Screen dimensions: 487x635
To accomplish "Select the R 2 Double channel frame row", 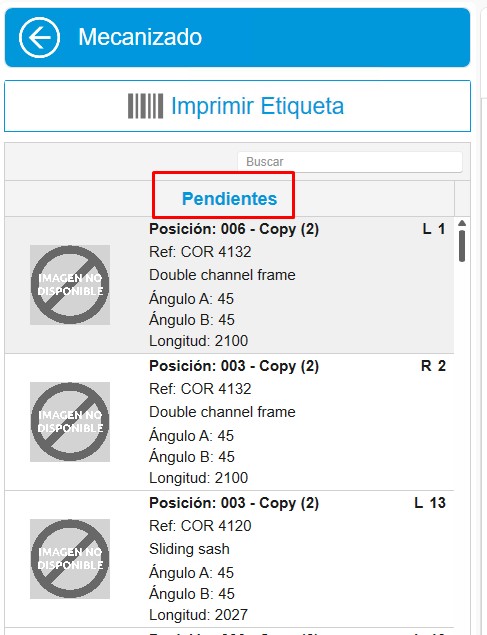I will [x=229, y=422].
